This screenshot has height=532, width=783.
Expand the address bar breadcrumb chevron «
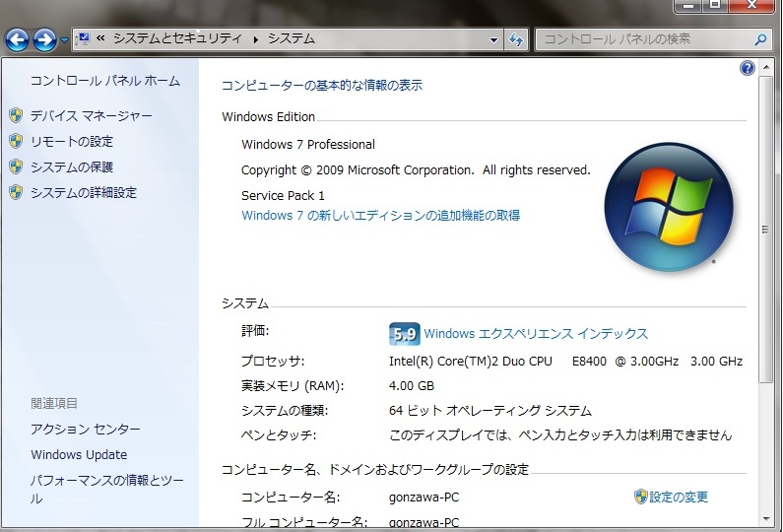(x=100, y=38)
